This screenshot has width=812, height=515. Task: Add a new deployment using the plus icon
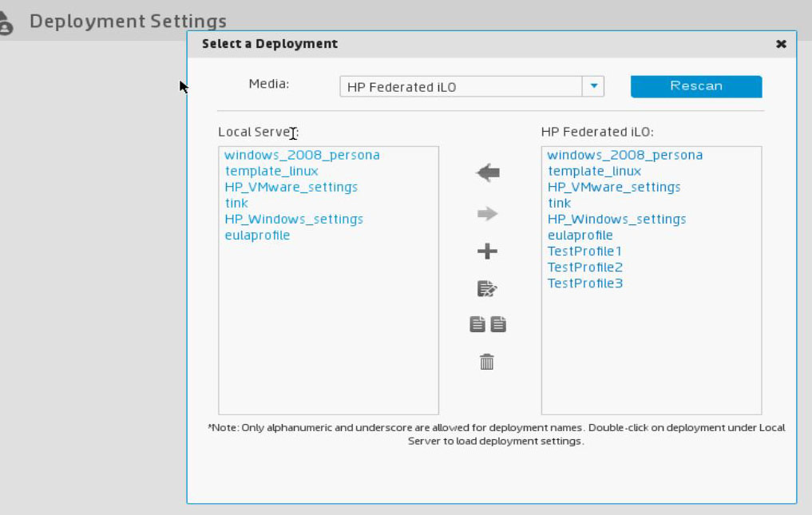[487, 250]
